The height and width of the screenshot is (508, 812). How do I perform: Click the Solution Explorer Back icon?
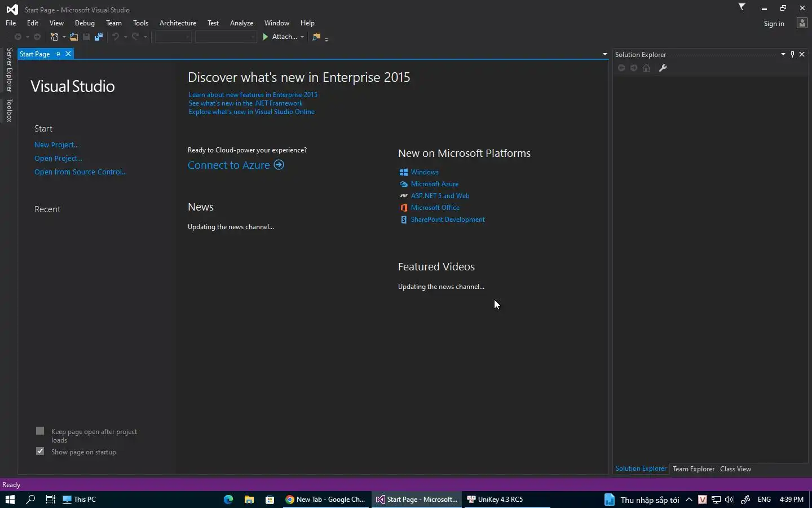tap(621, 68)
